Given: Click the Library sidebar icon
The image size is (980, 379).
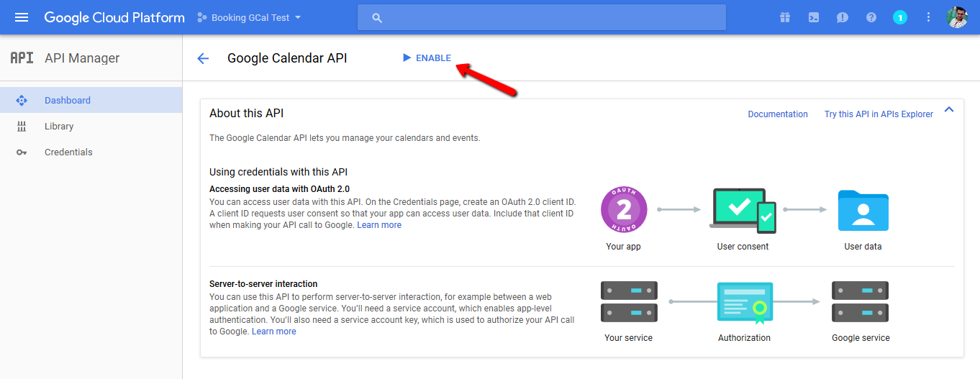Looking at the screenshot, I should [x=22, y=127].
